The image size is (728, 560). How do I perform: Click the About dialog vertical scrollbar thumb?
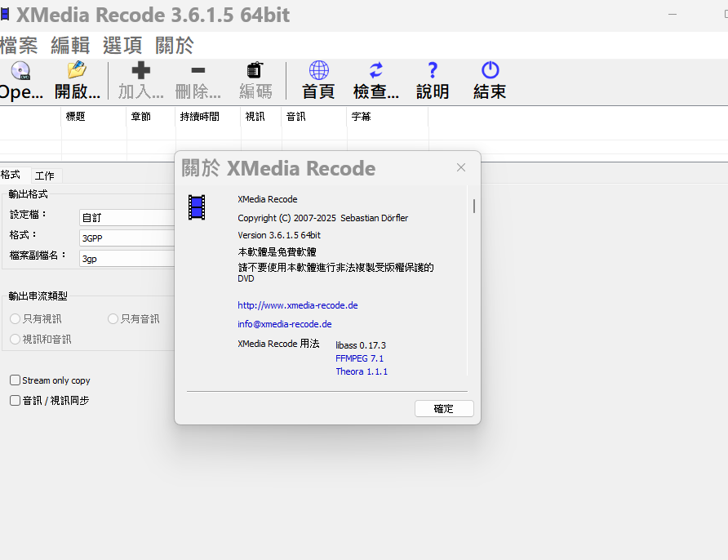coord(473,206)
